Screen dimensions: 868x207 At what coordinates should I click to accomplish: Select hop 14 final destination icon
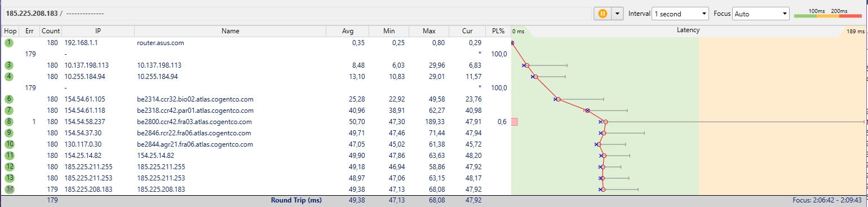click(x=9, y=189)
